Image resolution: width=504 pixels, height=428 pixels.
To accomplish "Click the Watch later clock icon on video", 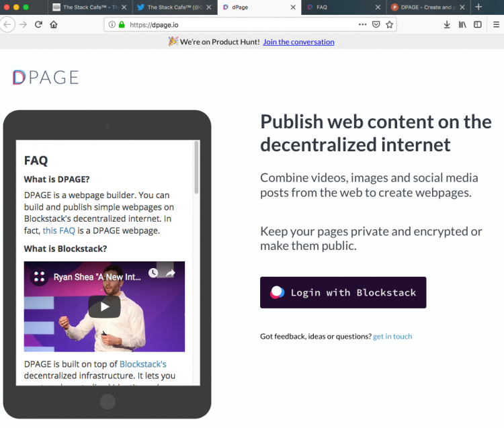I will point(153,273).
